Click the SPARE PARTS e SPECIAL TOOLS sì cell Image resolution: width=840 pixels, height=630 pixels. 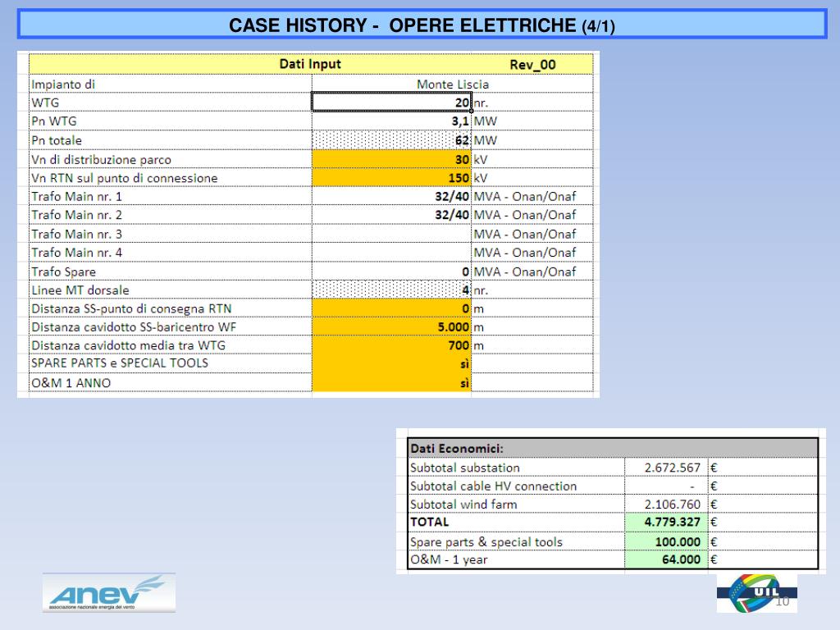pyautogui.click(x=391, y=363)
